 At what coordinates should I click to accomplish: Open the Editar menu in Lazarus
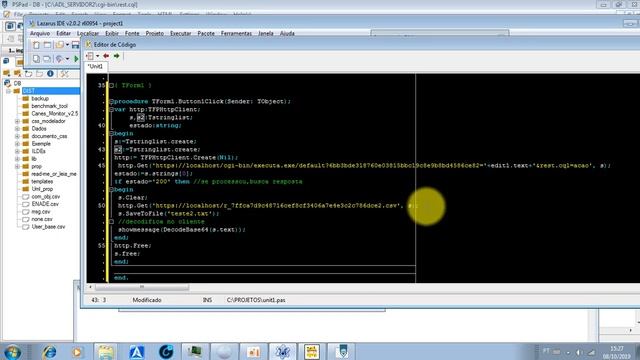click(63, 33)
